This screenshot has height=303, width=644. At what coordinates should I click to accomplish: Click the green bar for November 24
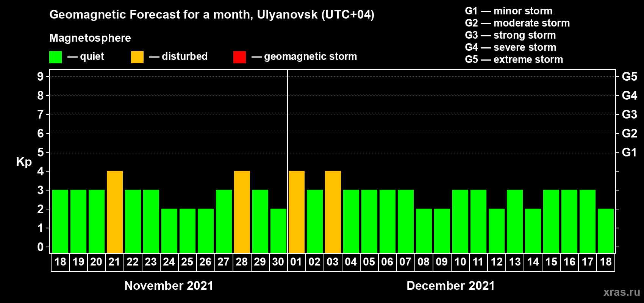(169, 231)
